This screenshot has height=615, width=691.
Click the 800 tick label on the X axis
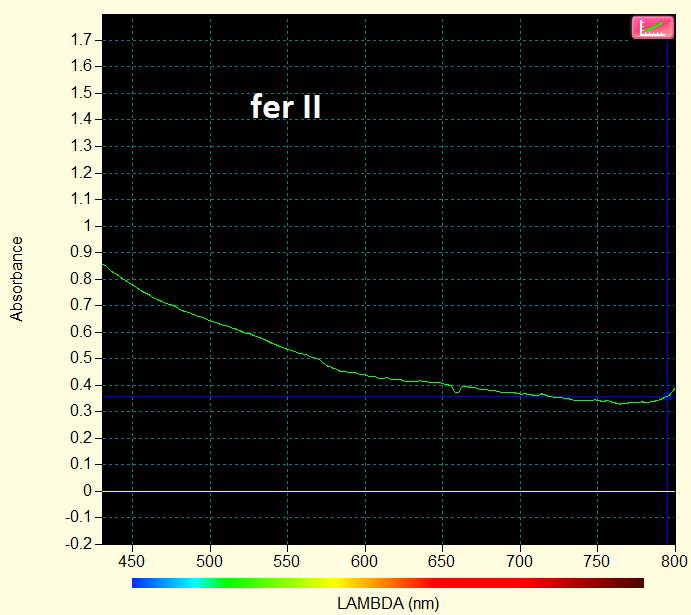(x=674, y=561)
